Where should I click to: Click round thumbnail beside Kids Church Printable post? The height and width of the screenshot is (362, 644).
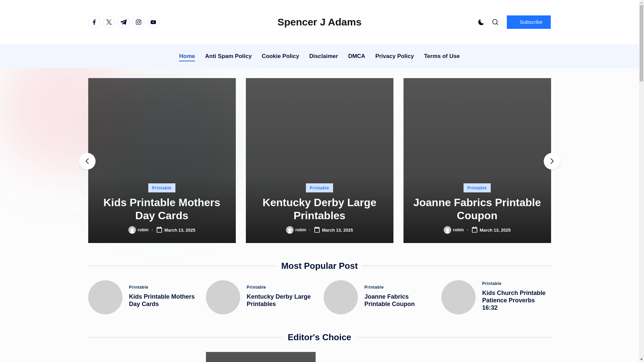459,297
